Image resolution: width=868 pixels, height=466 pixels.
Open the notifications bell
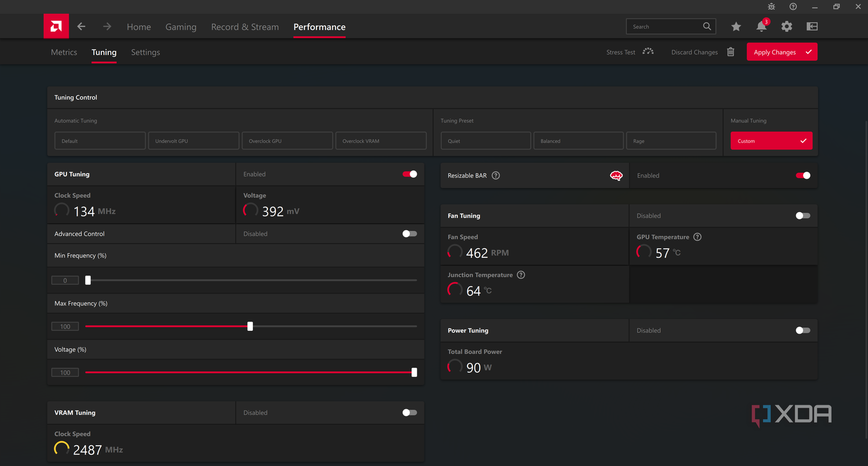[762, 27]
